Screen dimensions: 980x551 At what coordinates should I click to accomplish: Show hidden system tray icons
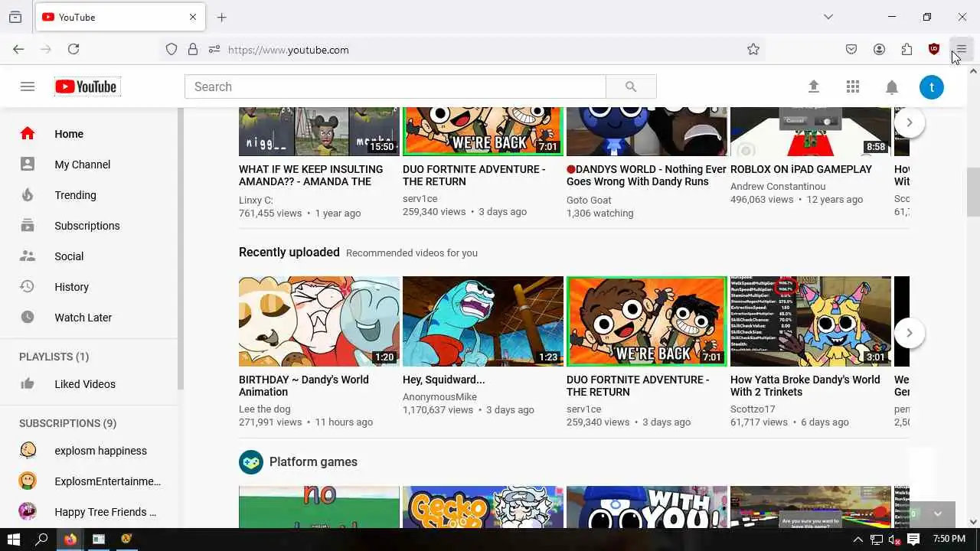point(857,540)
